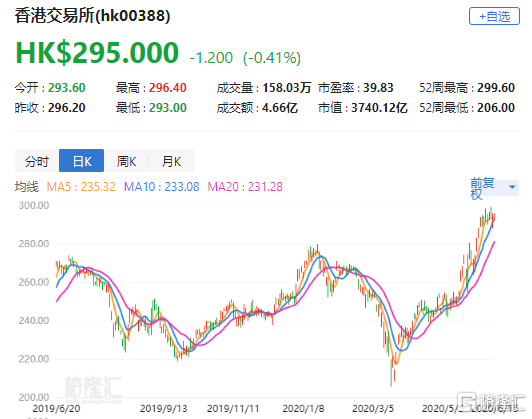This screenshot has width=532, height=419.
Task: Click the March 2020 low candlestick near 206
Action: point(391,373)
